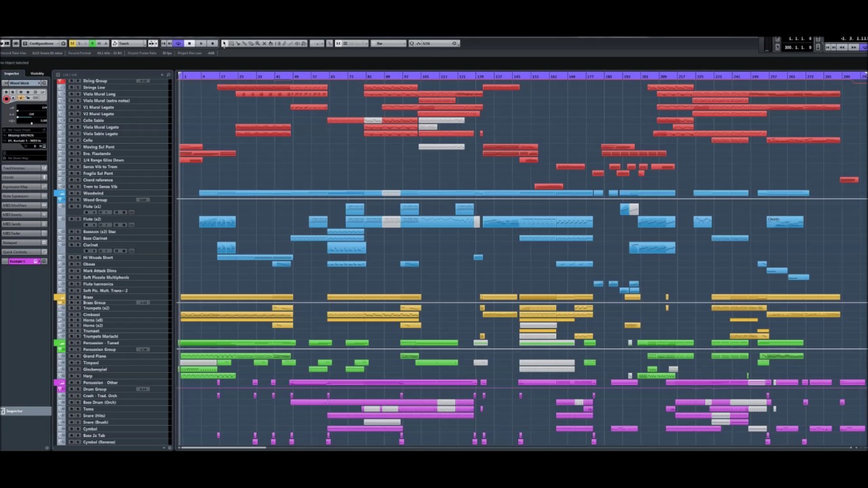
Task: Adjust the Inspector pan slider
Action: 32,115
